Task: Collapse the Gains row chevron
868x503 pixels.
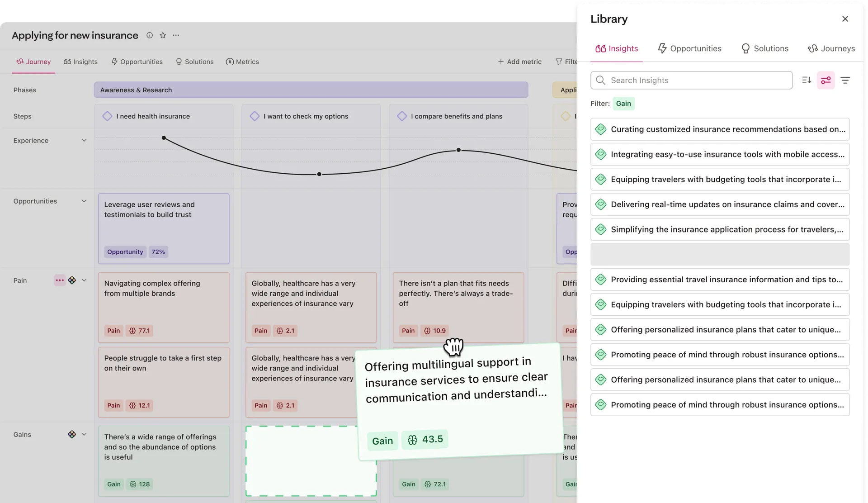Action: coord(84,434)
